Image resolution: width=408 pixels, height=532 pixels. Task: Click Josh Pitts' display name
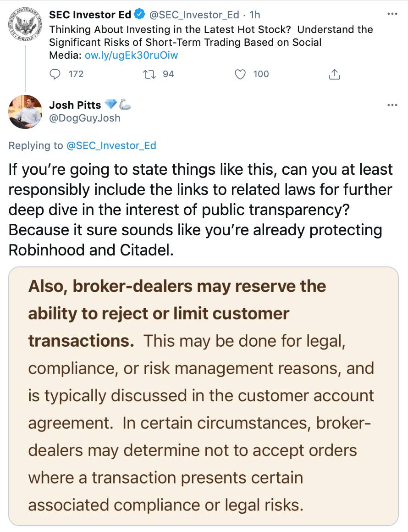click(76, 105)
